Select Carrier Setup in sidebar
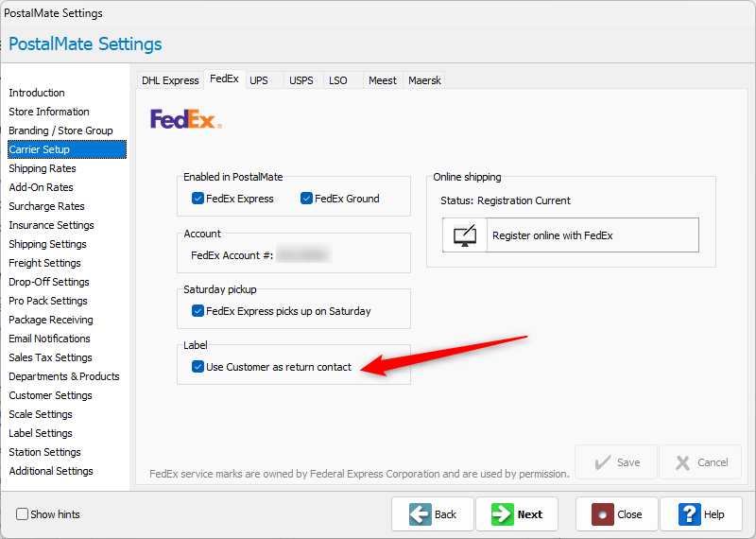 point(67,149)
